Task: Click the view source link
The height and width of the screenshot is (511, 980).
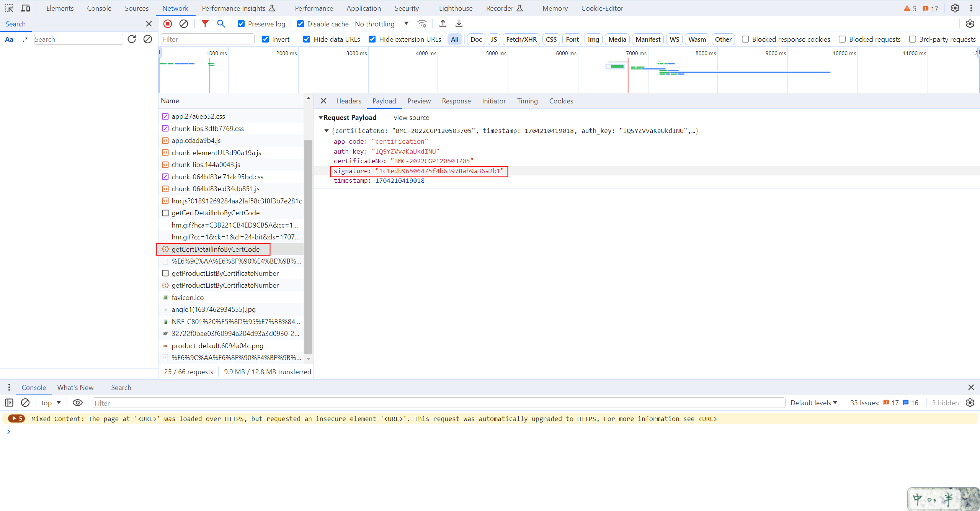Action: click(412, 118)
